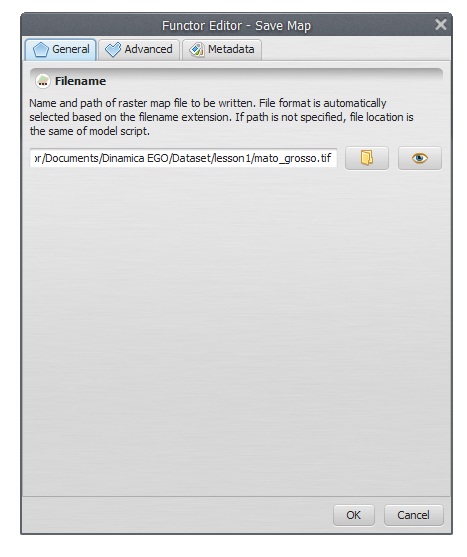
Task: Click the empty panel area below the filename field
Action: (x=236, y=330)
